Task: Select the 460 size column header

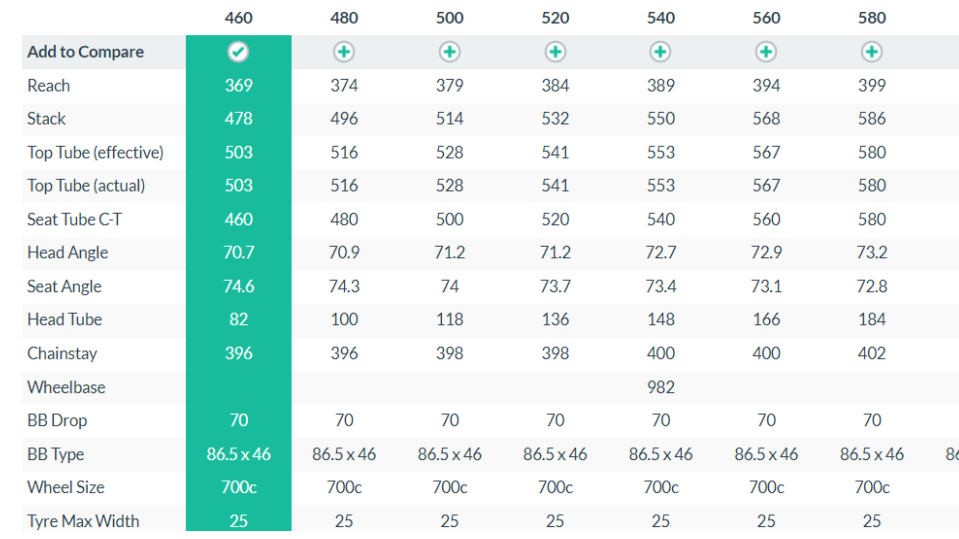Action: (238, 18)
